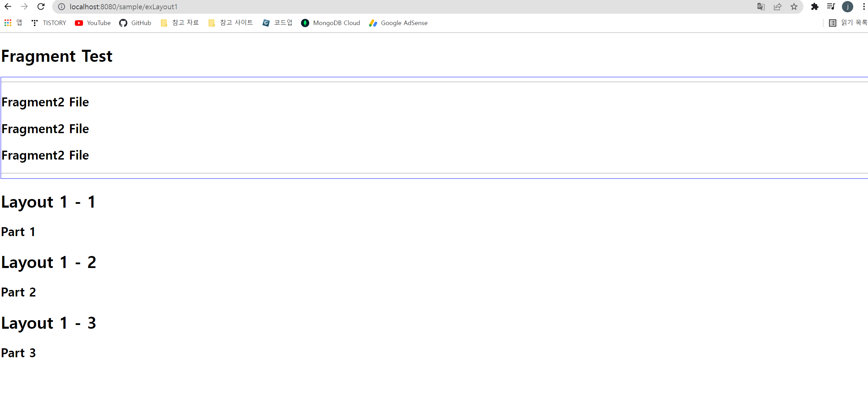Click the share page icon
This screenshot has height=396, width=868.
[x=777, y=7]
